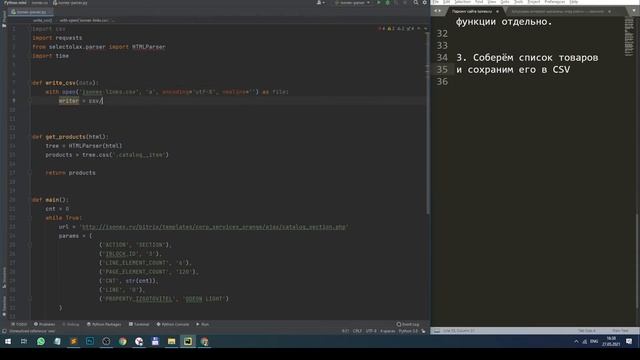Click the get_products function name
Image resolution: width=640 pixels, height=360 pixels.
(x=65, y=137)
